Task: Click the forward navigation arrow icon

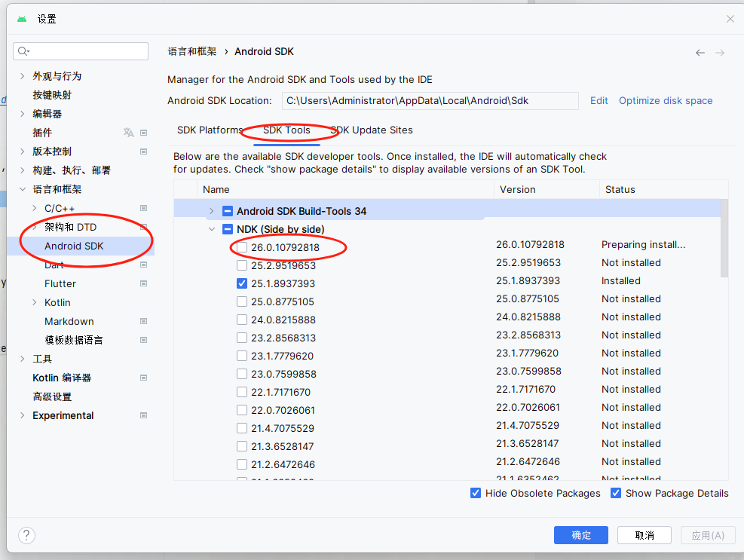Action: coord(720,53)
